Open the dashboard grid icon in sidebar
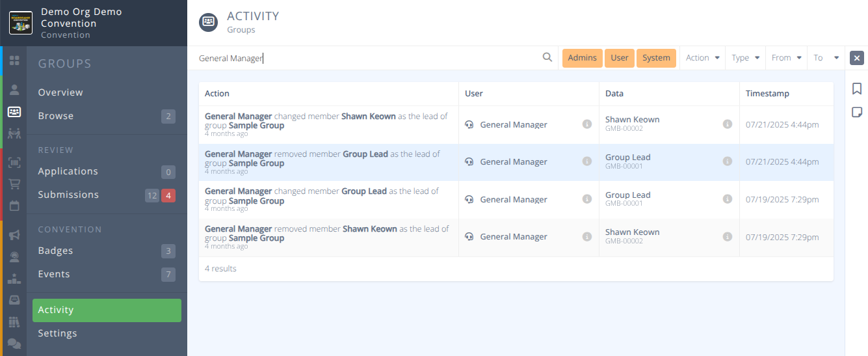The image size is (868, 356). point(14,61)
